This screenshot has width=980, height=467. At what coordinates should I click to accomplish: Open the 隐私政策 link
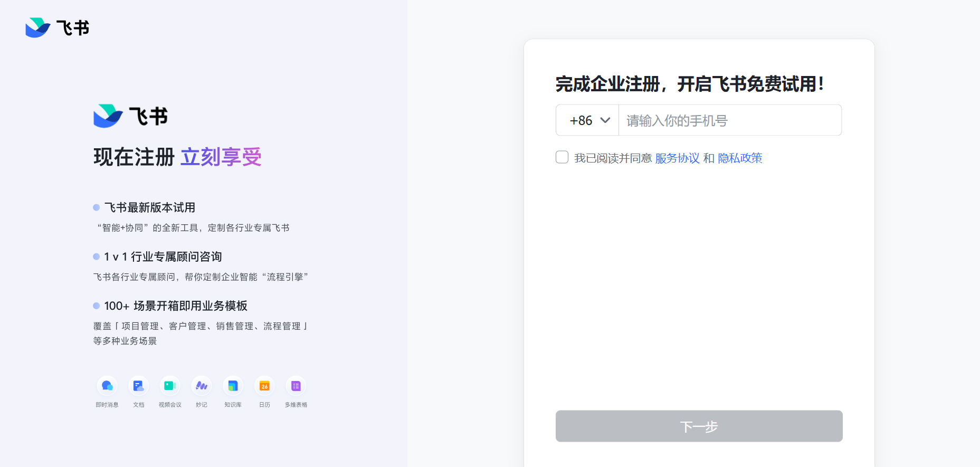[x=740, y=158]
